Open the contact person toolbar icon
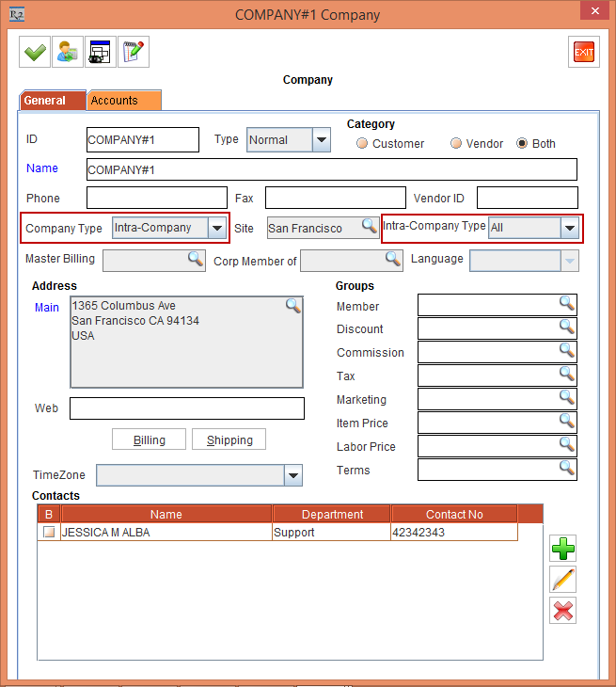This screenshot has width=616, height=687. coord(68,52)
